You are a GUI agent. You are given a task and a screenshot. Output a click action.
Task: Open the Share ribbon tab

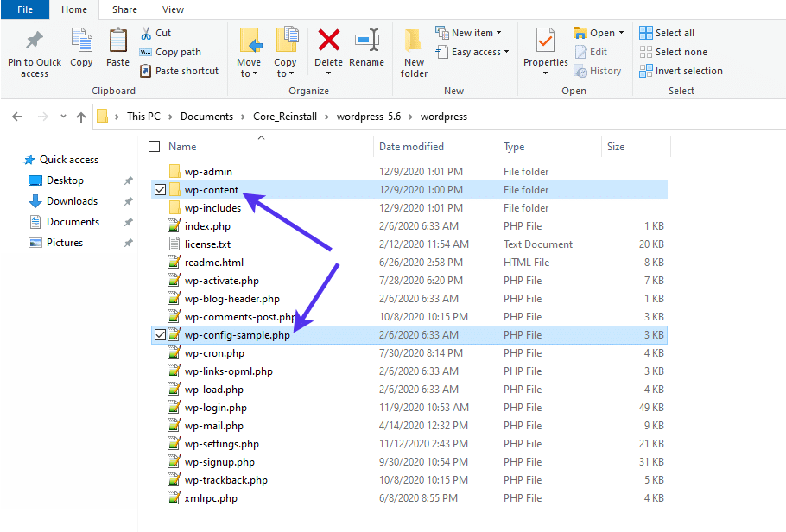coord(124,9)
